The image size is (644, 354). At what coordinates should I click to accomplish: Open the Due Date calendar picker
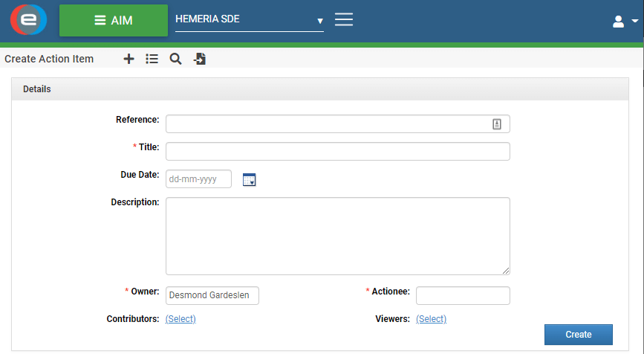(249, 179)
